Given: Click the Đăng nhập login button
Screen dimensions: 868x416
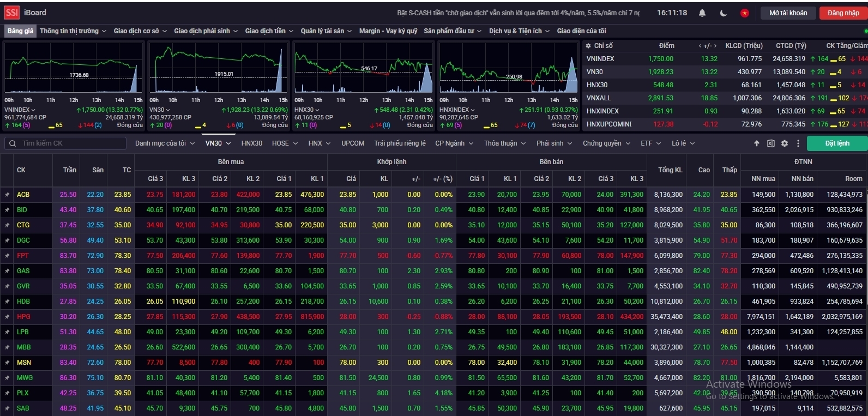Looking at the screenshot, I should (x=843, y=13).
